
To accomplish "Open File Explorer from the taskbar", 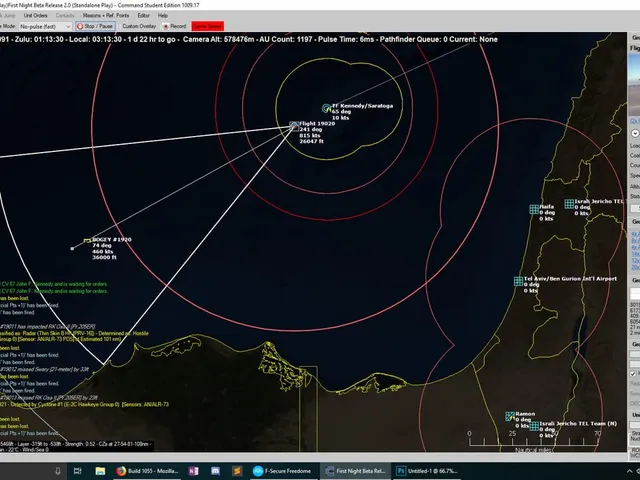I will tap(100, 471).
